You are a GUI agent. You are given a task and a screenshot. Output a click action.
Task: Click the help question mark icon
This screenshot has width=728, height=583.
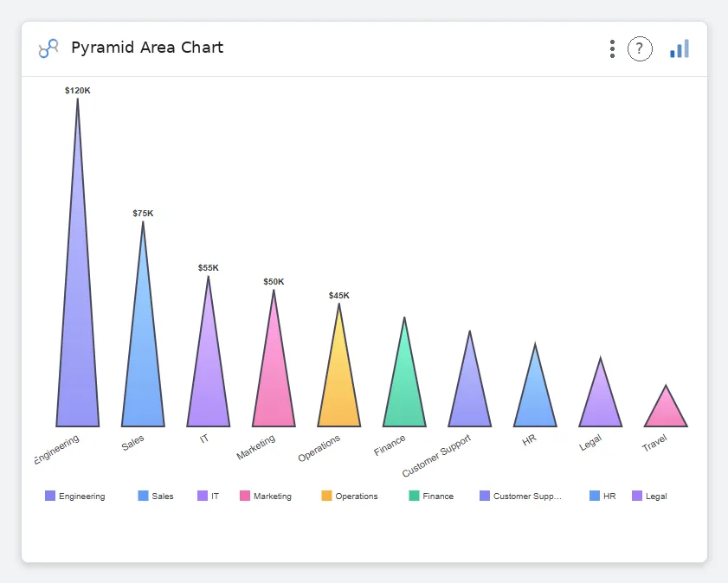click(640, 48)
